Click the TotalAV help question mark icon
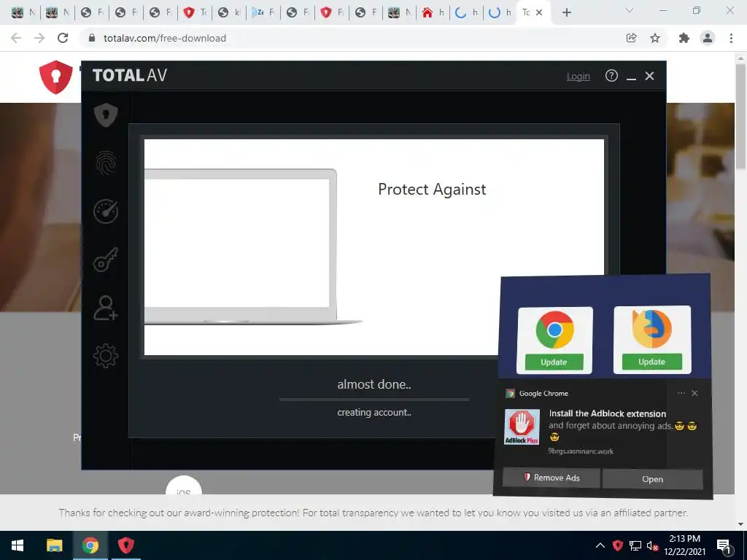 [611, 76]
